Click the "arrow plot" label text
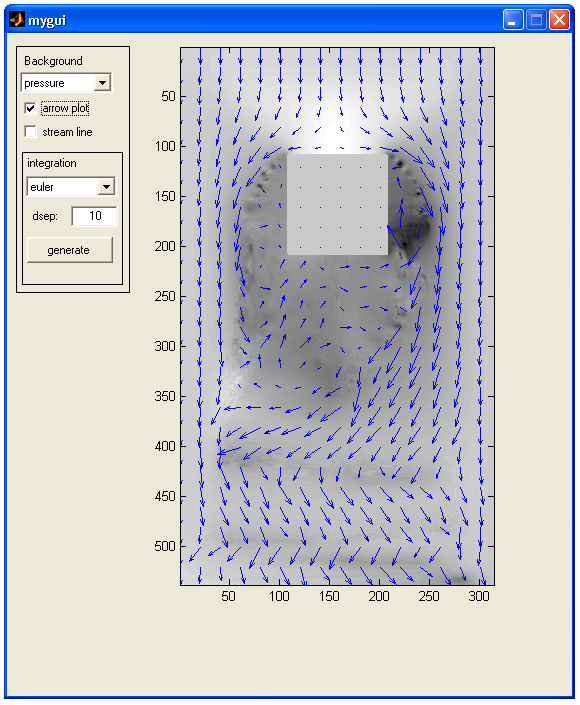Screen dimensions: 580x705 pyautogui.click(x=65, y=108)
